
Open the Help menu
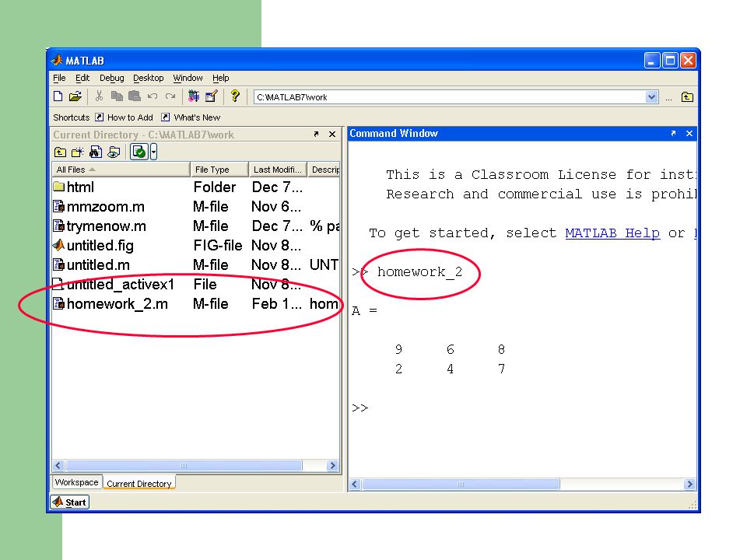(220, 78)
